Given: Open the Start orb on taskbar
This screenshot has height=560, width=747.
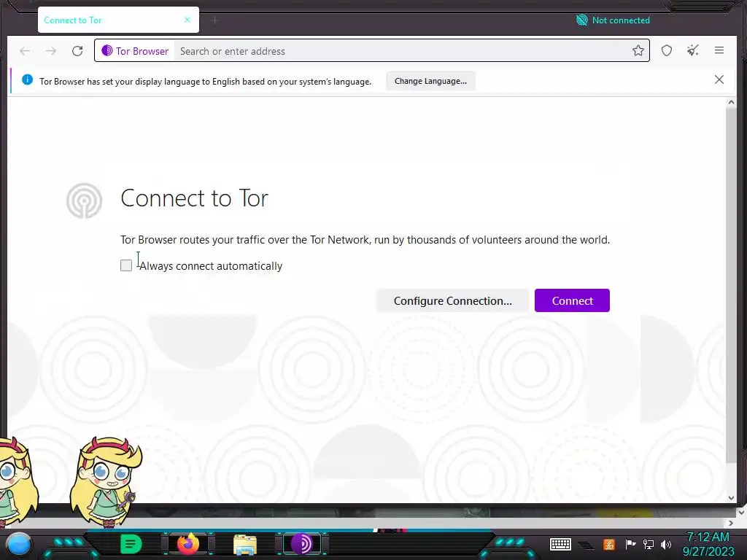Looking at the screenshot, I should 19,544.
